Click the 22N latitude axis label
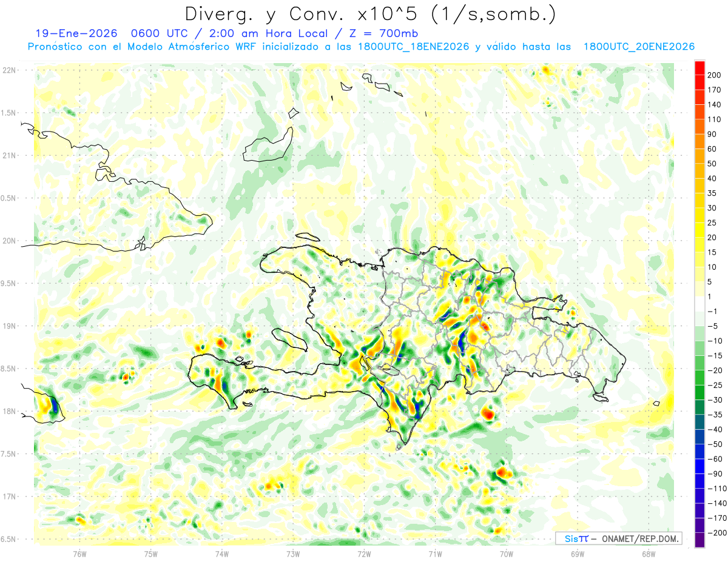The width and height of the screenshot is (728, 562). coord(8,70)
